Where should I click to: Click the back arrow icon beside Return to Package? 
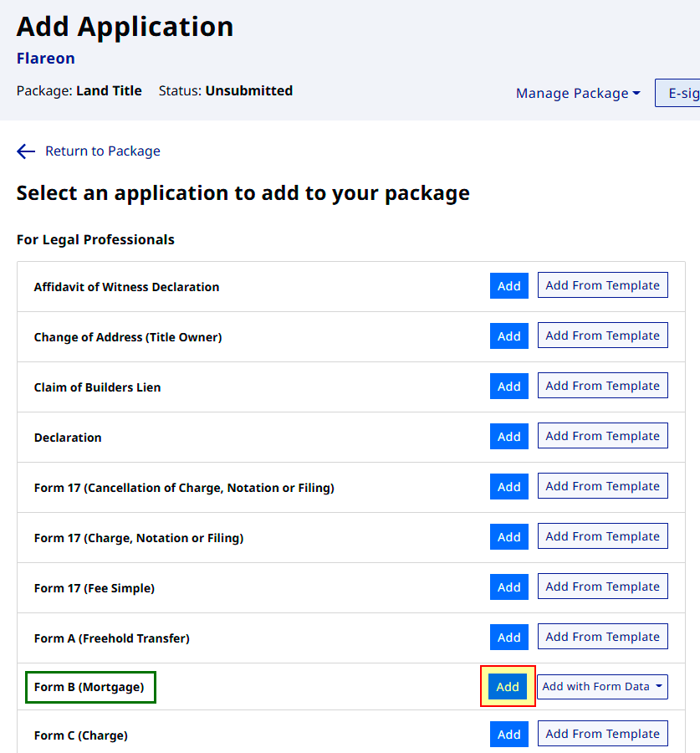(x=26, y=151)
